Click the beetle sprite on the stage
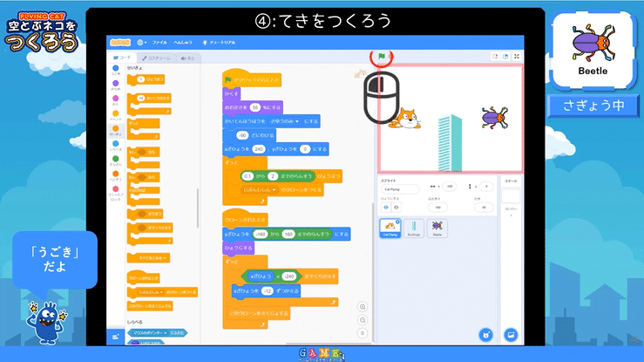This screenshot has height=362, width=644. [495, 118]
